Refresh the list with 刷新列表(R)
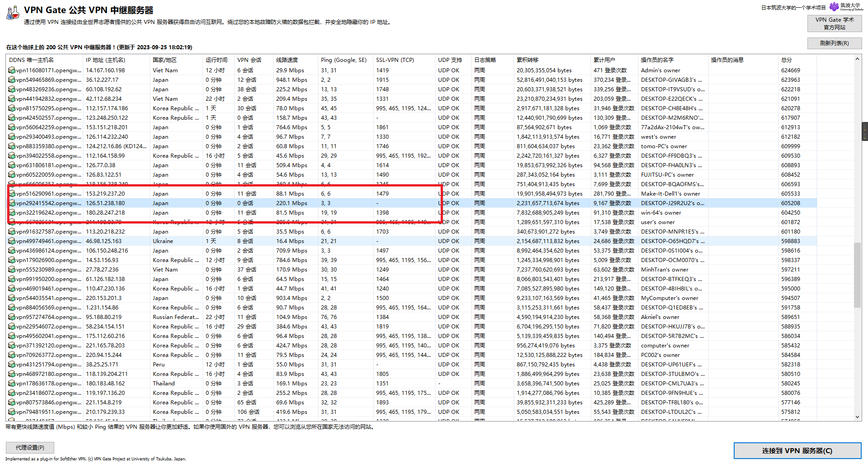The height and width of the screenshot is (464, 868). (x=835, y=43)
